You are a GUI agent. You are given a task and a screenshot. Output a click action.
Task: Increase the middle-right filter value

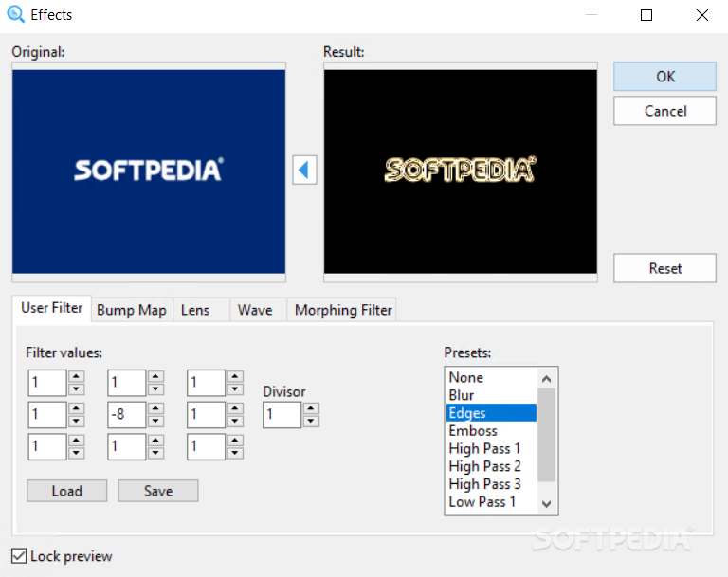pos(235,408)
